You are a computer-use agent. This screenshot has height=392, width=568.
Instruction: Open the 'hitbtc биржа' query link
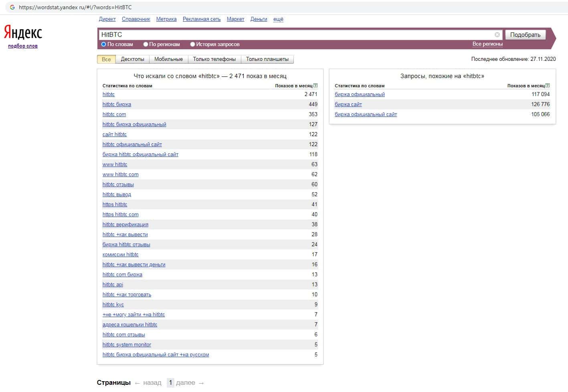click(x=117, y=105)
